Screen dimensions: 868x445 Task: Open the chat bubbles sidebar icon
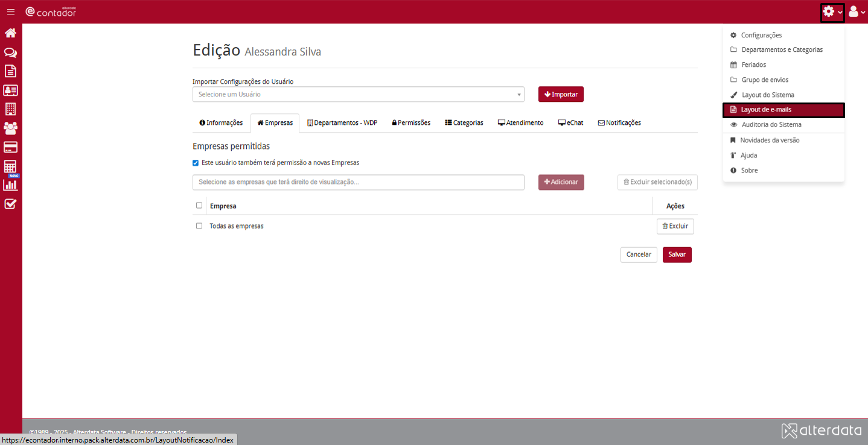[10, 52]
